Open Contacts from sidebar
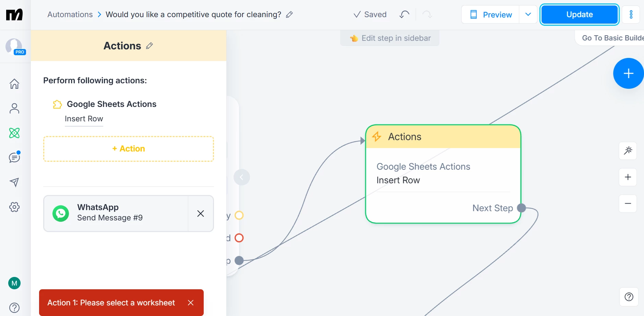644x316 pixels. click(14, 108)
